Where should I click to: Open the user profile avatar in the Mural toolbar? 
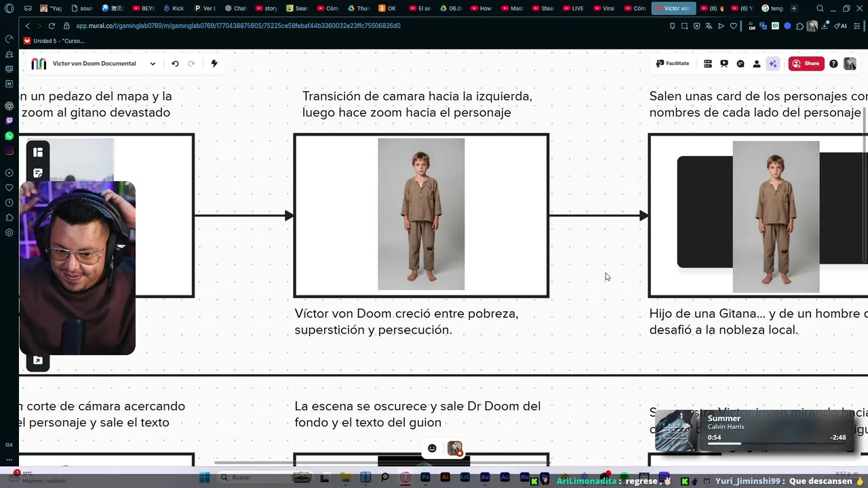pos(850,64)
